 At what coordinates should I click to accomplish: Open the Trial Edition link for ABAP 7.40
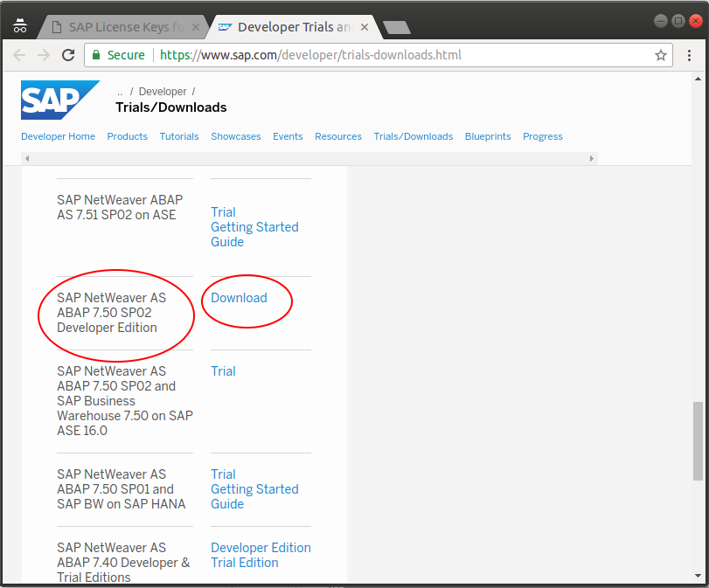pos(245,563)
